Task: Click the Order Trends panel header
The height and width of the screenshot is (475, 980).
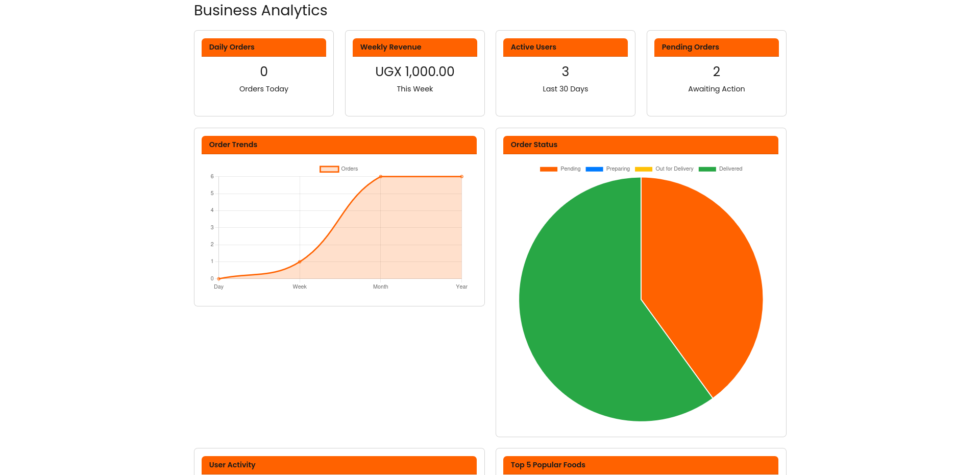Action: [x=339, y=145]
